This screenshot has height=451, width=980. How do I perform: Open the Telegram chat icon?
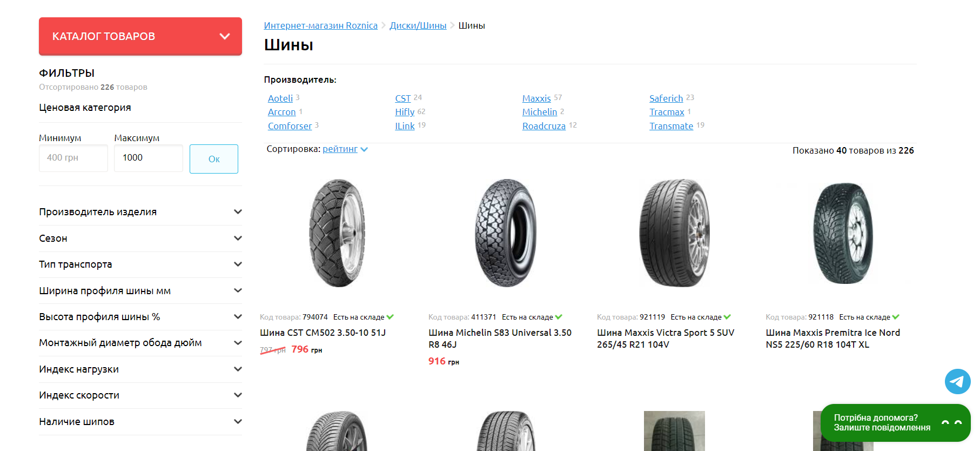[x=957, y=382]
